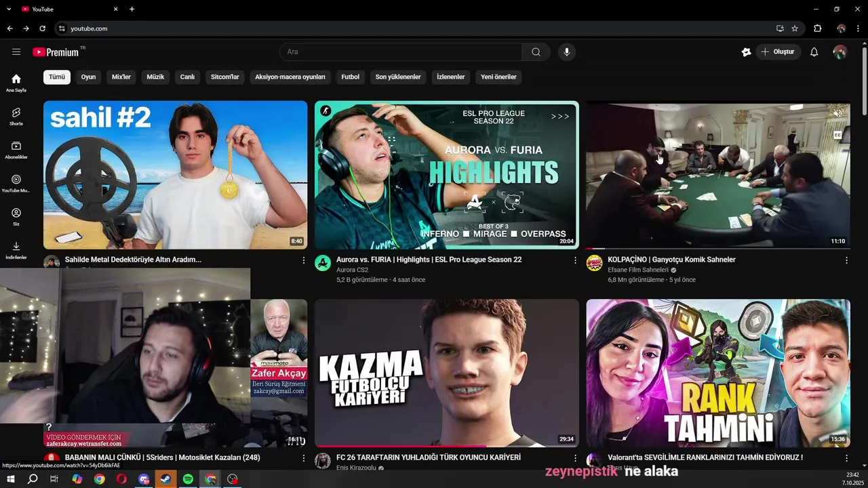Viewport: 868px width, 488px height.
Task: Go to Ana Sayfa in the sidebar
Action: point(16,83)
